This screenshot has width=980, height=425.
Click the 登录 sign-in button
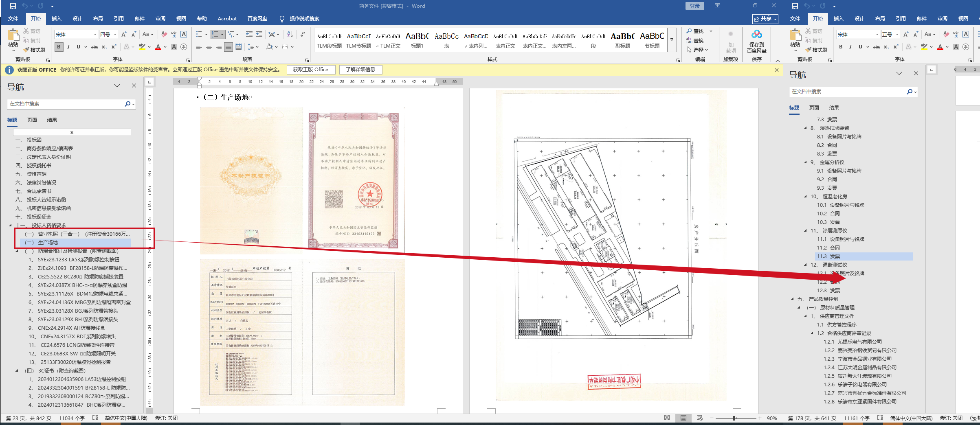pyautogui.click(x=695, y=6)
